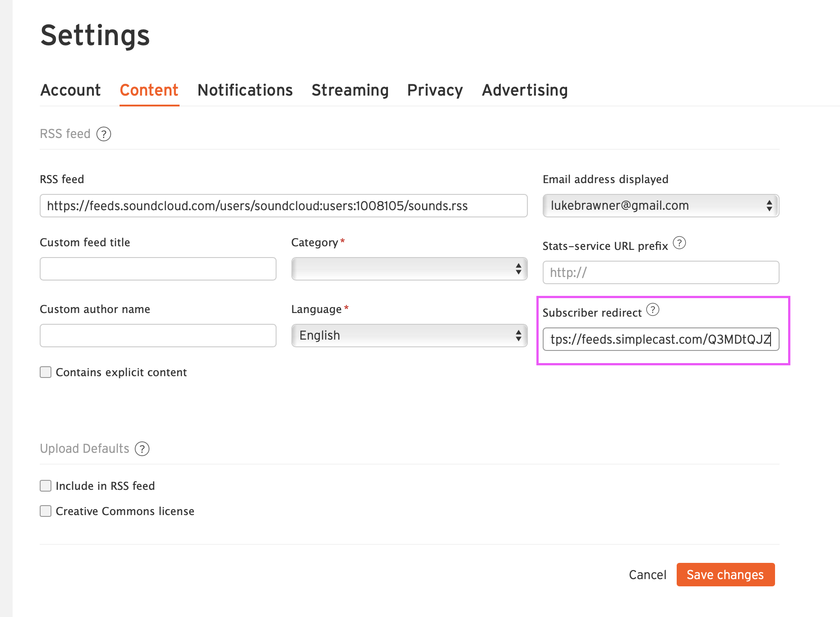Open the Streaming tab

350,90
